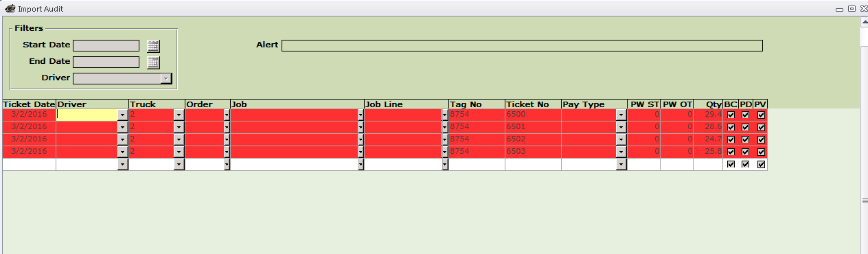Open the Start Date calendar picker
Image resolution: width=868 pixels, height=254 pixels.
(x=153, y=46)
